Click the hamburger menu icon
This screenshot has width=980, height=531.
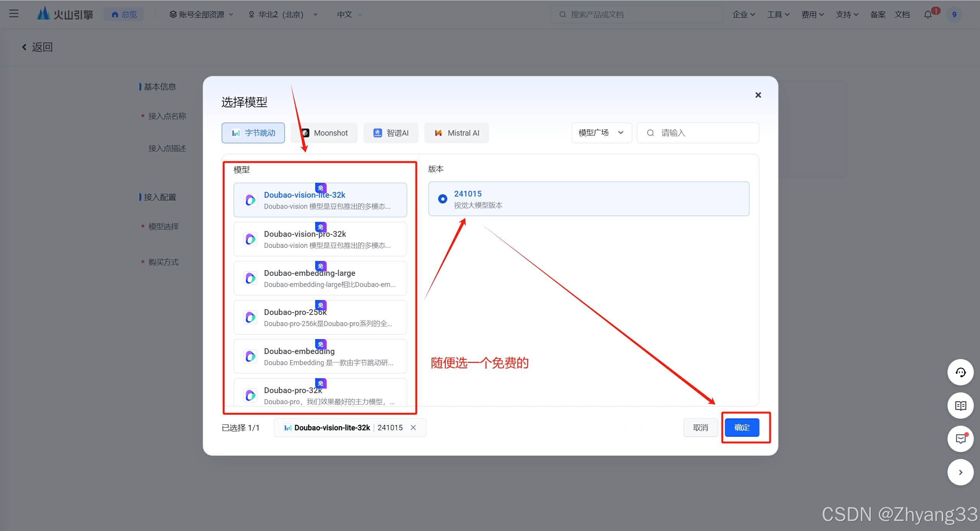(14, 14)
